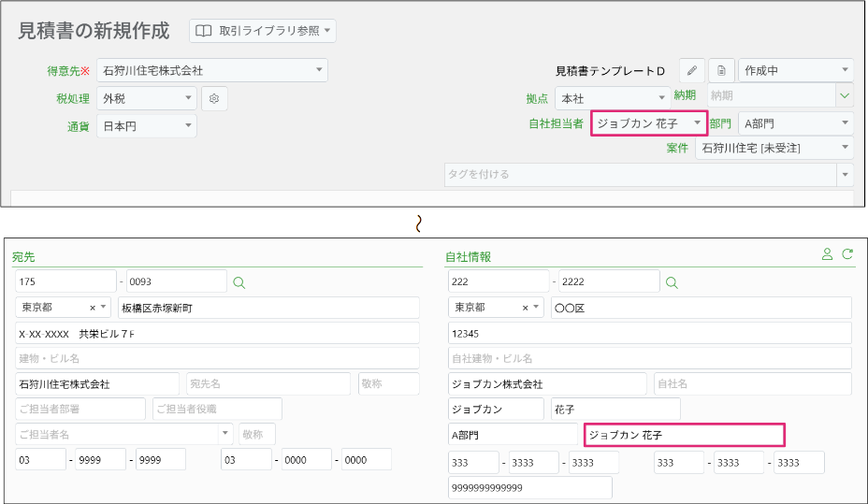Click the pencil edit template icon
Screen dimensions: 868x504
click(692, 71)
